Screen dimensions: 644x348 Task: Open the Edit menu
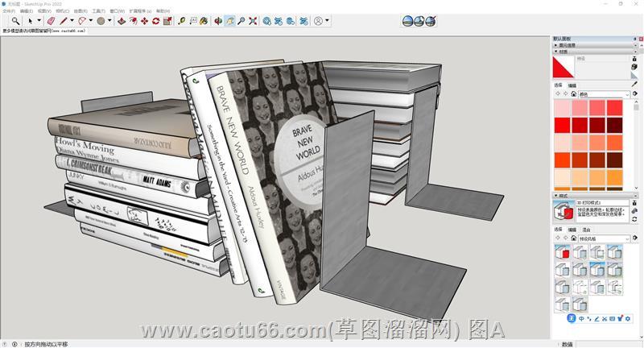pyautogui.click(x=27, y=11)
